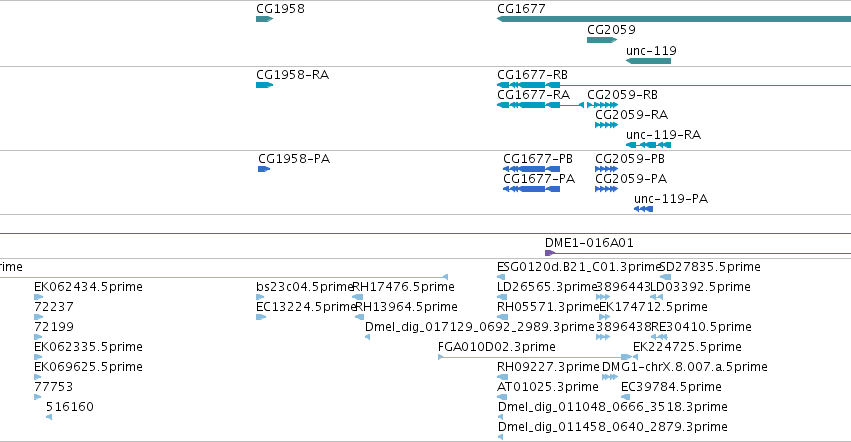
Task: Select the 72237 feature label
Action: coord(54,307)
